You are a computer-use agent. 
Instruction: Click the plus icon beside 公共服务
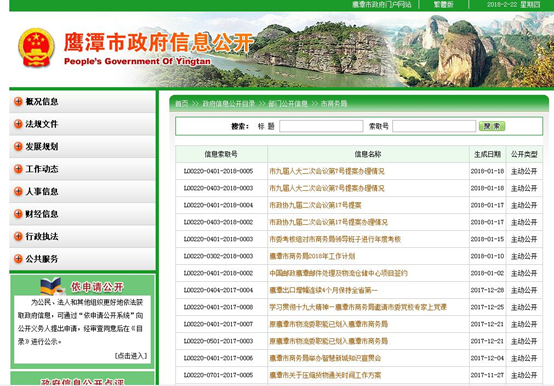point(18,259)
